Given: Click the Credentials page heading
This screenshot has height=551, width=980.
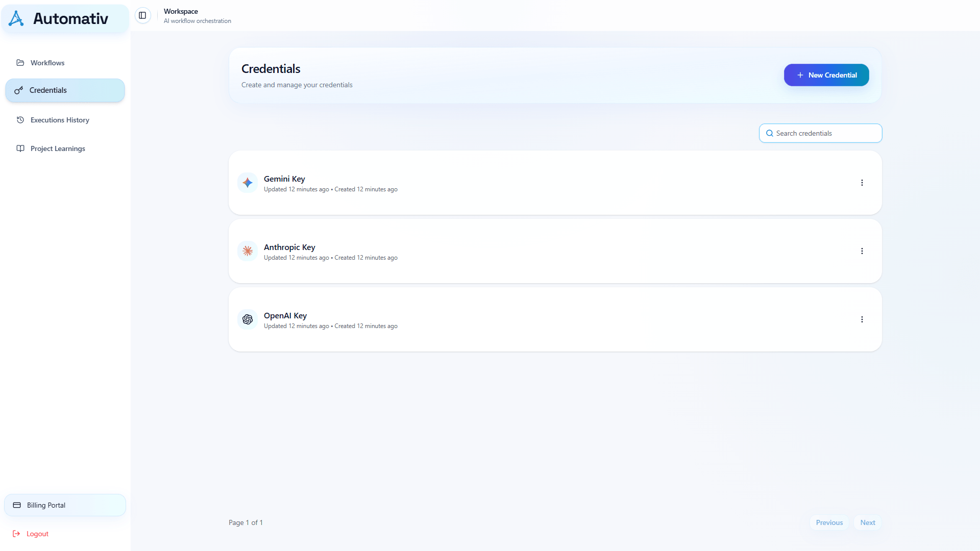Looking at the screenshot, I should coord(271,68).
